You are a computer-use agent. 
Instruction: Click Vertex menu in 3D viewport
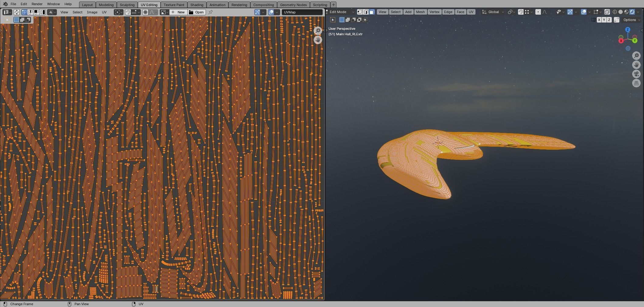tap(434, 12)
